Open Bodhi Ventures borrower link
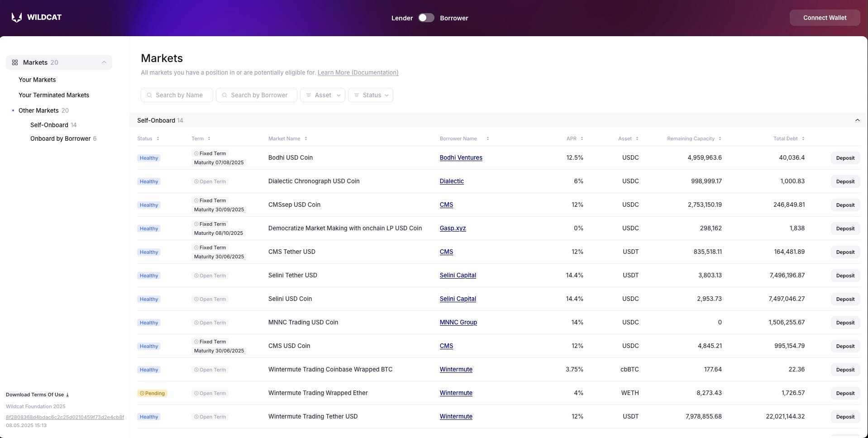The width and height of the screenshot is (868, 438). click(461, 157)
